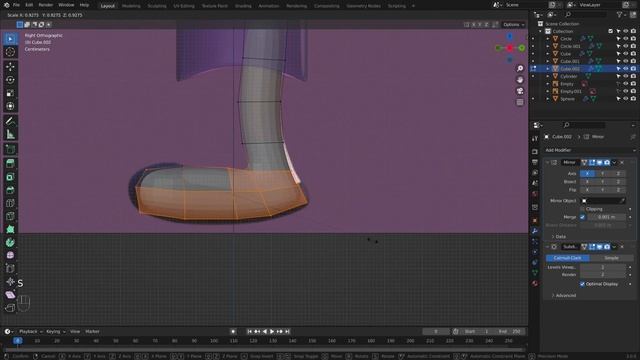Click the zoom magnifier viewport gizmo
The height and width of the screenshot is (360, 640).
click(520, 69)
